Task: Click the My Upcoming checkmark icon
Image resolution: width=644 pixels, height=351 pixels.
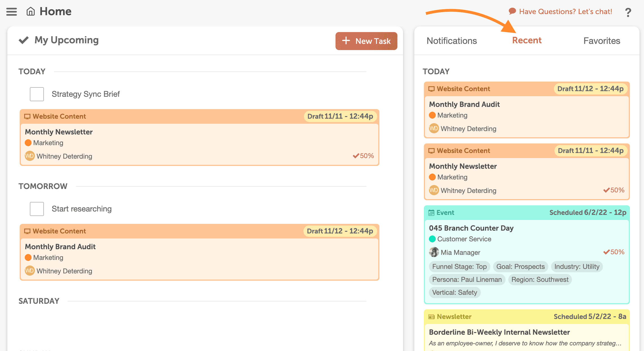Action: tap(24, 40)
